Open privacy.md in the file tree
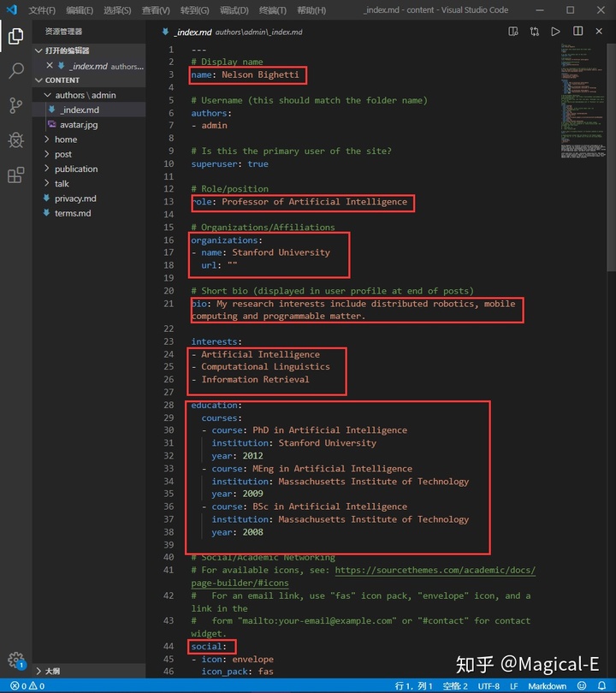616x693 pixels. click(x=75, y=198)
